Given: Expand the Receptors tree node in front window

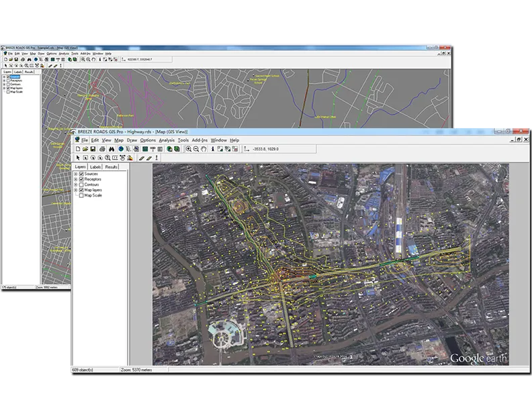Looking at the screenshot, I should (x=76, y=180).
